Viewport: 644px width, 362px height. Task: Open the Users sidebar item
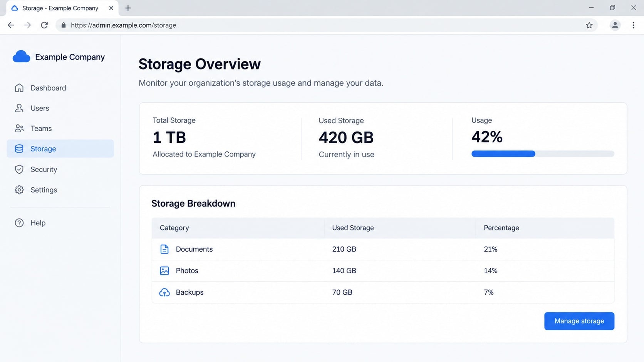(60, 108)
